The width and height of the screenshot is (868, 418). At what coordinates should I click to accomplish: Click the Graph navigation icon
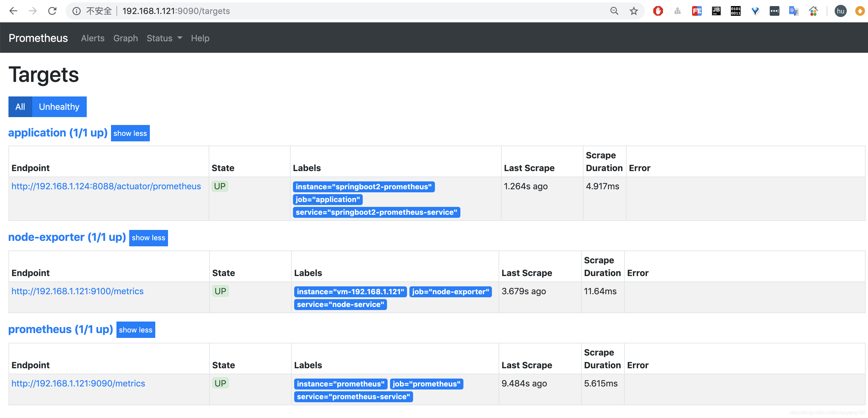126,38
